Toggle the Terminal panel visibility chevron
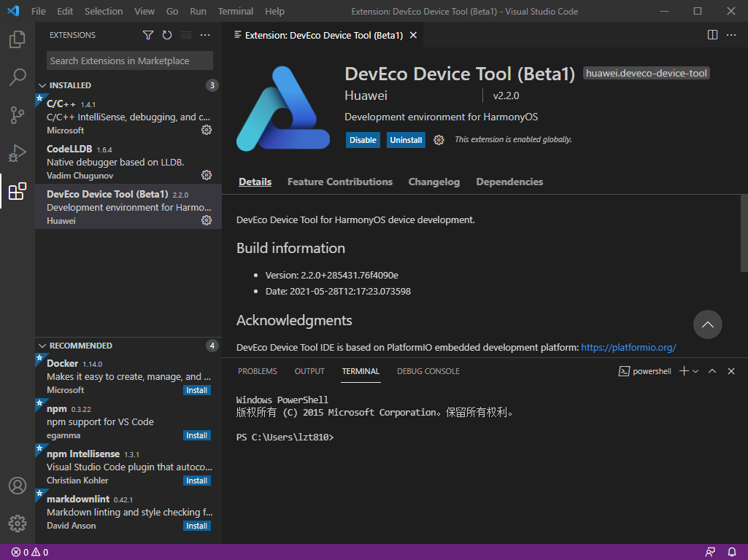Viewport: 748px width, 560px height. pos(712,370)
